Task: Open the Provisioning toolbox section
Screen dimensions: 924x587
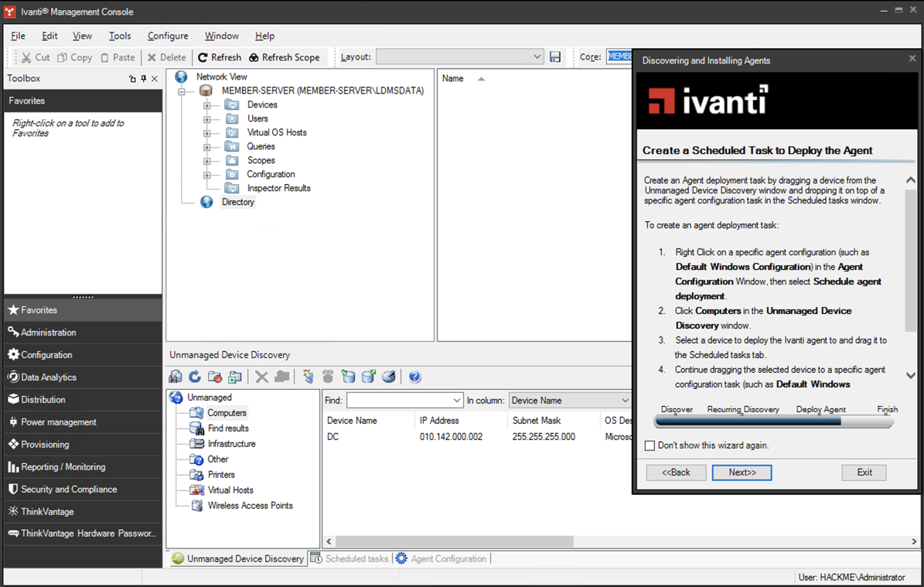Action: point(83,445)
